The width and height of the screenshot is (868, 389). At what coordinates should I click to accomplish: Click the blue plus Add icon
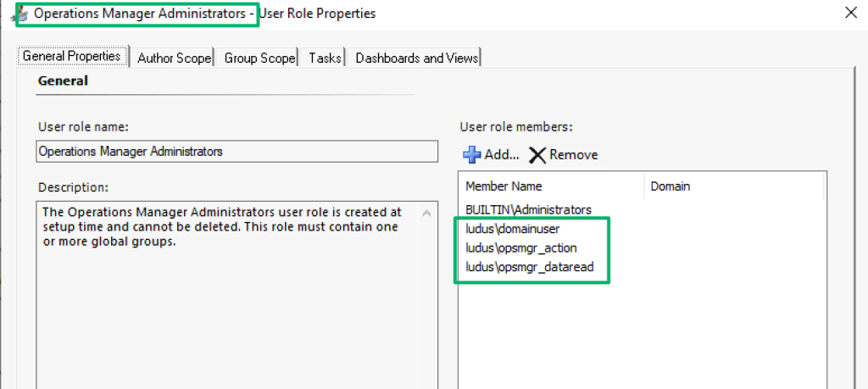(x=471, y=154)
